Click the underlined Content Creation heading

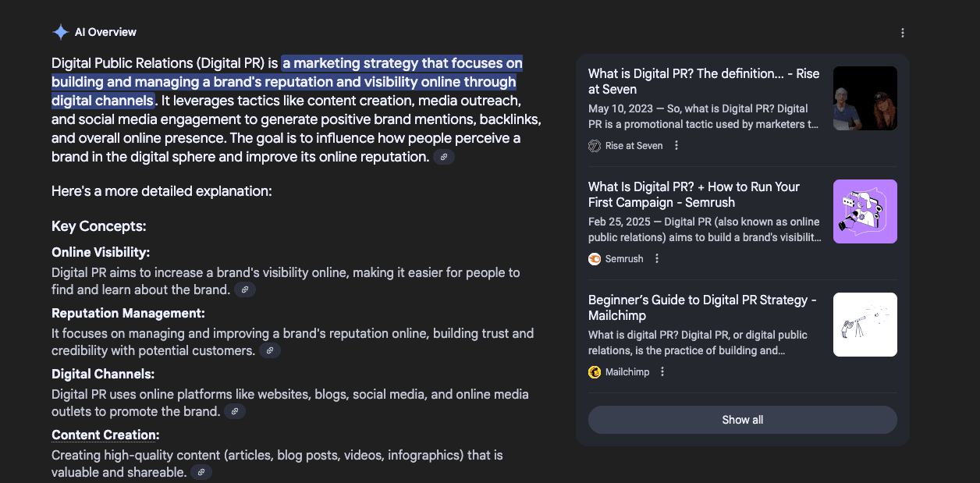coord(105,435)
